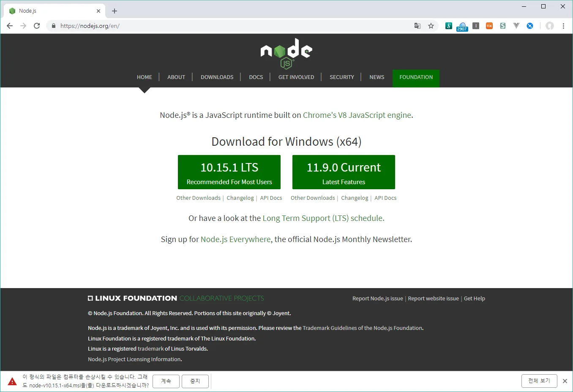
Task: Click the browser back arrow
Action: (10, 26)
